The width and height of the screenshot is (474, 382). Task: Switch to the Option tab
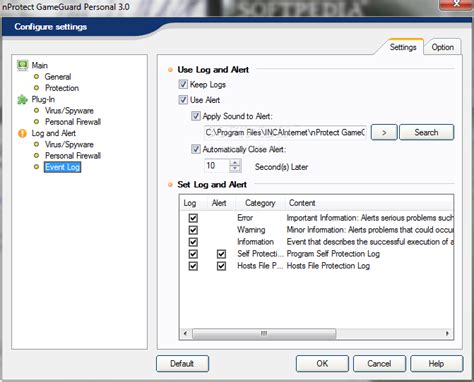tap(442, 47)
